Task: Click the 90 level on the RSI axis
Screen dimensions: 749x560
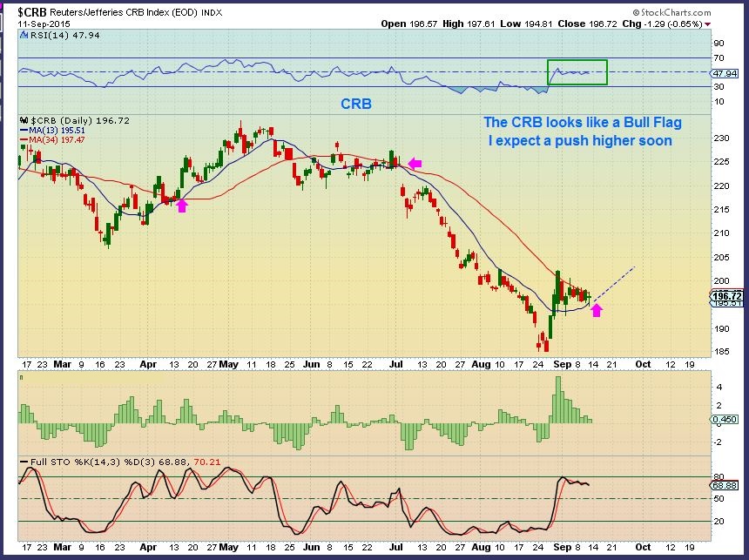Action: coord(719,43)
